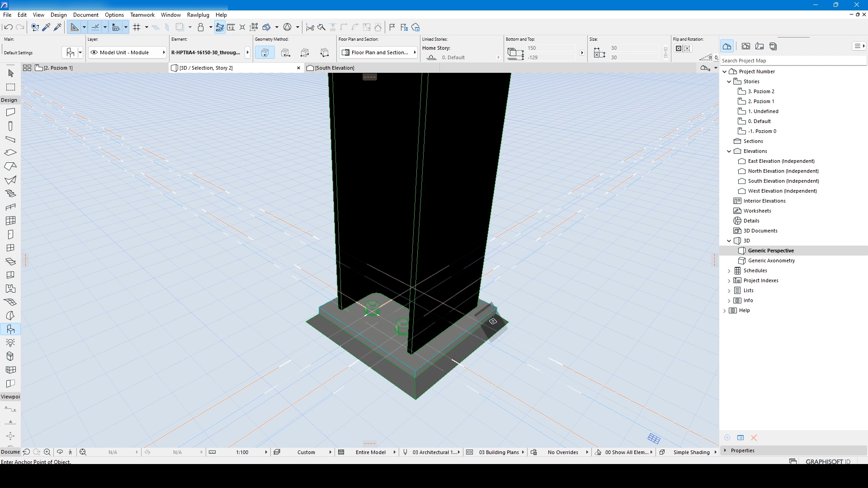This screenshot has width=868, height=488.
Task: Open Floor Plan and Section dropdown
Action: tap(379, 52)
